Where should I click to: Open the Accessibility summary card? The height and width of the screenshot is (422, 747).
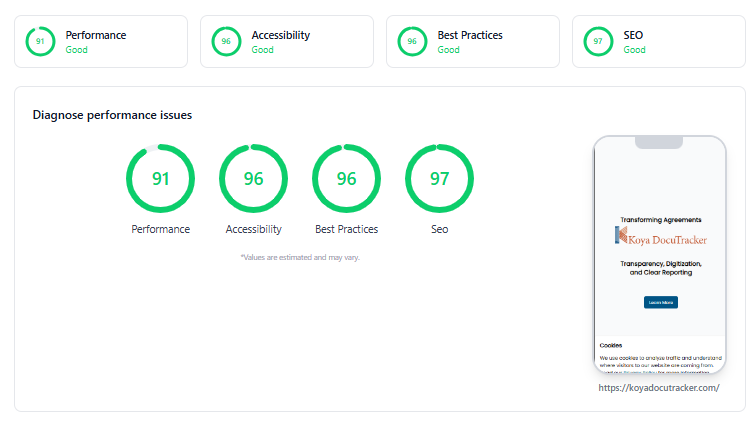(x=287, y=41)
